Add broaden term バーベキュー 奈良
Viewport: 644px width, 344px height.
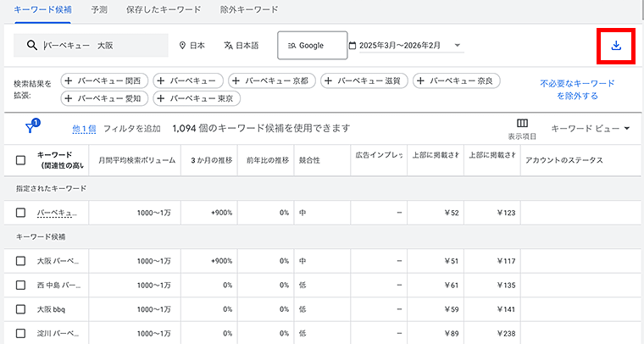[456, 80]
